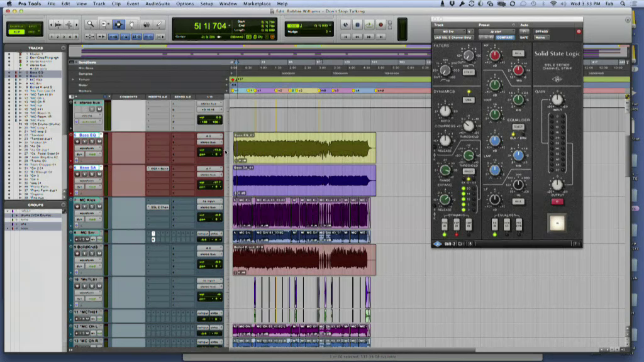Click the transport Fast Forward button
The height and width of the screenshot is (362, 644).
[x=369, y=37]
